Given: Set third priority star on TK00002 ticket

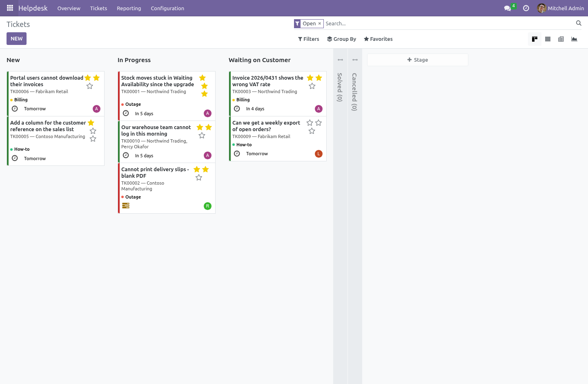Looking at the screenshot, I should click(x=199, y=178).
